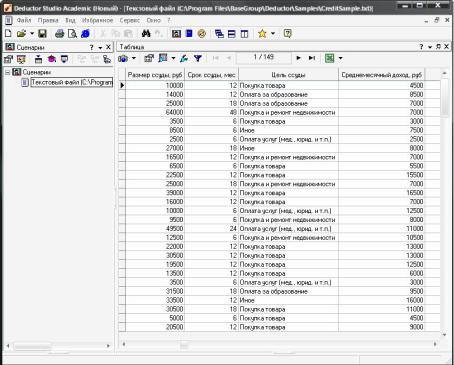Pin the Таблица panel with the pin button
The height and width of the screenshot is (365, 454).
pyautogui.click(x=438, y=47)
